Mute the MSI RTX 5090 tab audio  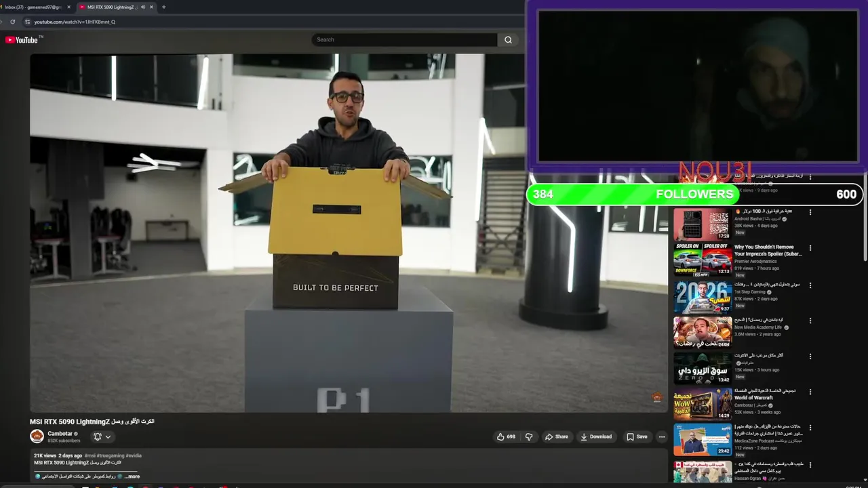(x=142, y=7)
